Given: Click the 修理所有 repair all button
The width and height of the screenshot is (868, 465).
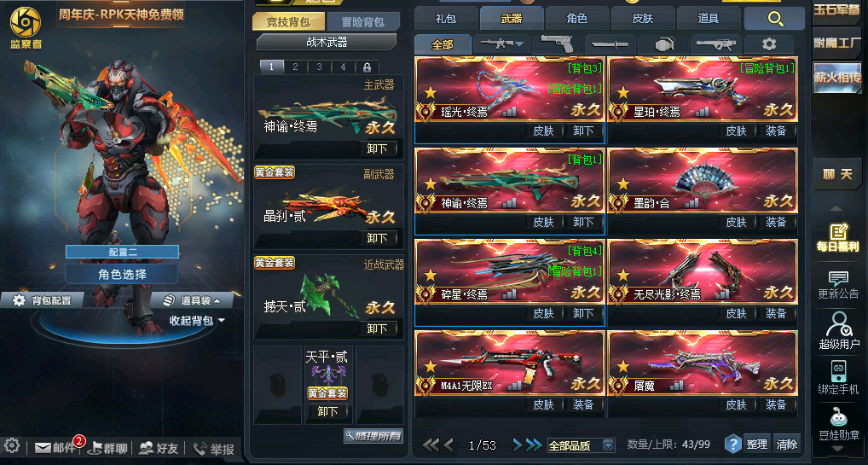Looking at the screenshot, I should coord(373,436).
